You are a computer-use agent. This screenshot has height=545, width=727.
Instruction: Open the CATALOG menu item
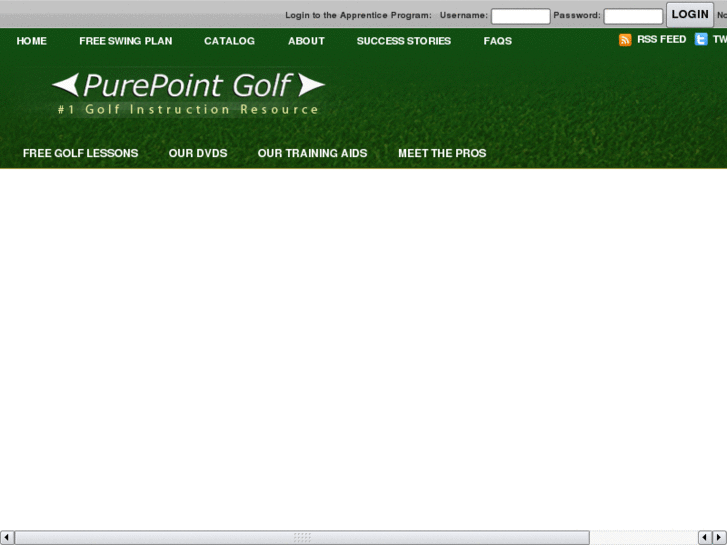pyautogui.click(x=230, y=41)
